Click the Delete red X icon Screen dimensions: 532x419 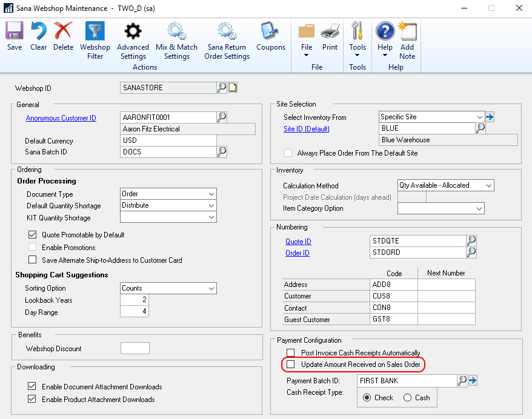(63, 31)
